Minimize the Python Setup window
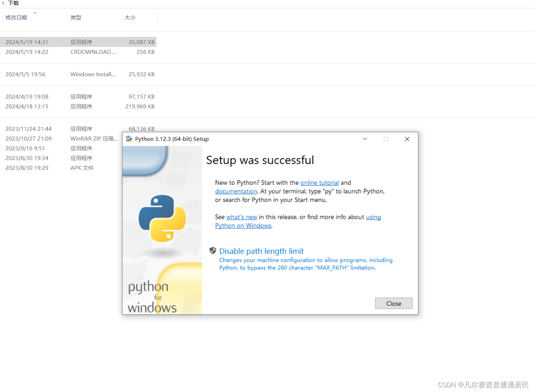534x392 pixels. (365, 139)
